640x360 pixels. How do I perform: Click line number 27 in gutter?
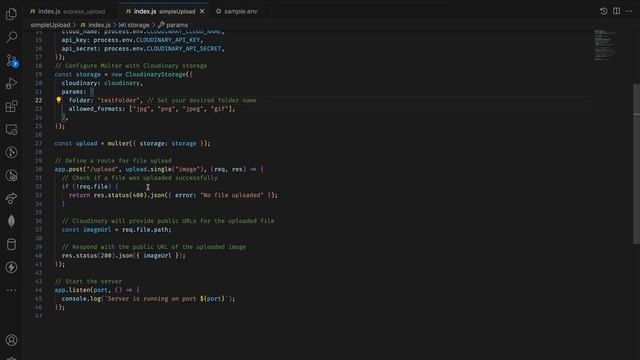tap(39, 143)
